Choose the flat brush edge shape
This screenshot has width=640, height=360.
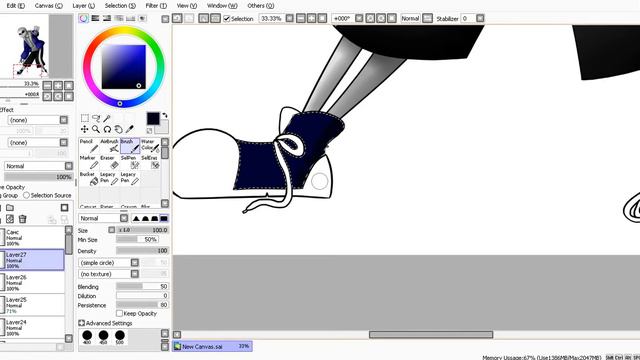(164, 218)
